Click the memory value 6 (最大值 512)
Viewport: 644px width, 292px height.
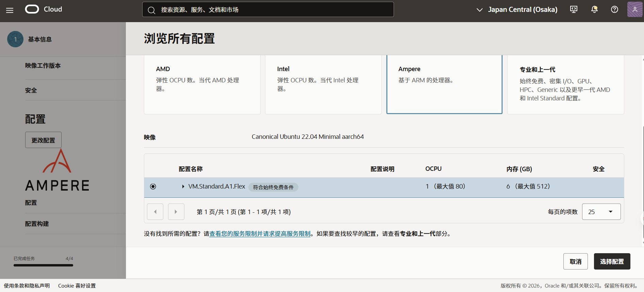[x=528, y=186]
